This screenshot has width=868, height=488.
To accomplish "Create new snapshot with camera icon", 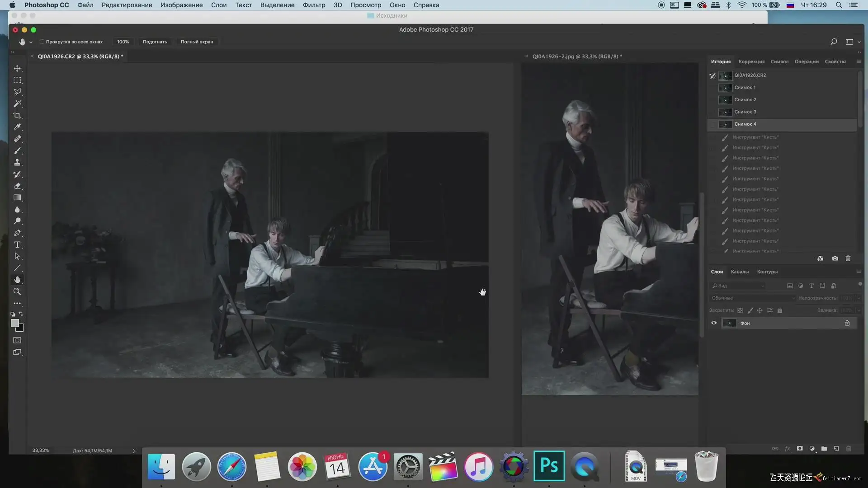I will pyautogui.click(x=835, y=258).
